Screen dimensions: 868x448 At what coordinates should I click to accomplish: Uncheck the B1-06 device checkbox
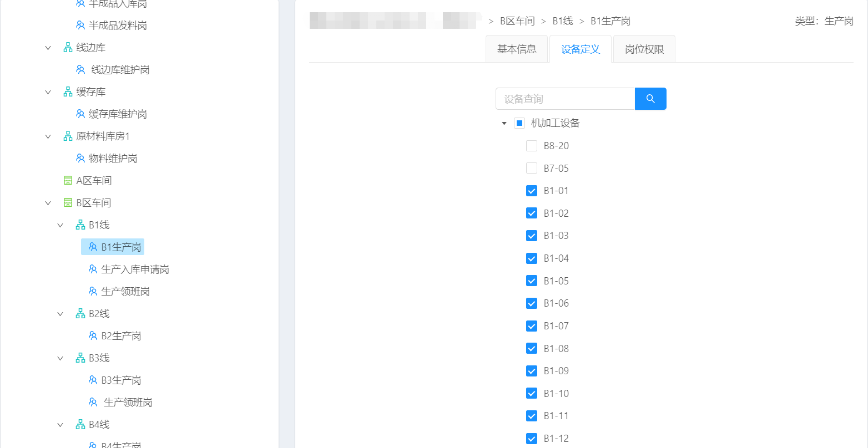532,303
